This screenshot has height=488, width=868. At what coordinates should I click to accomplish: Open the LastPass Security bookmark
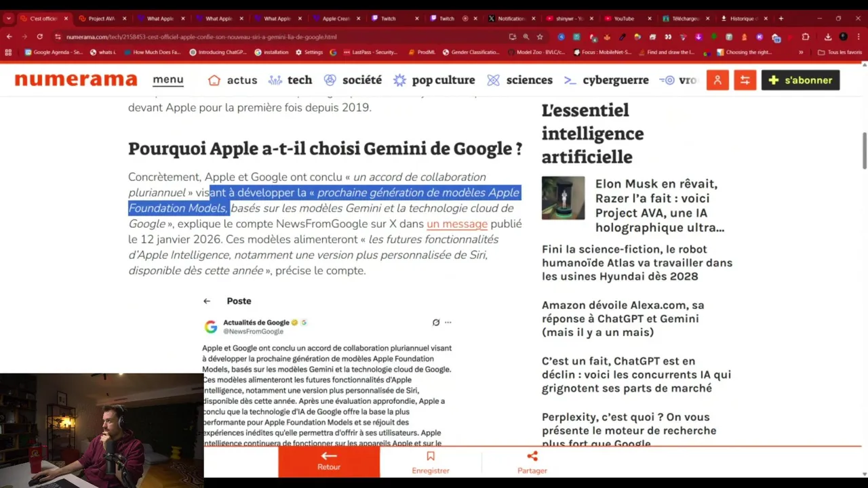(x=370, y=52)
